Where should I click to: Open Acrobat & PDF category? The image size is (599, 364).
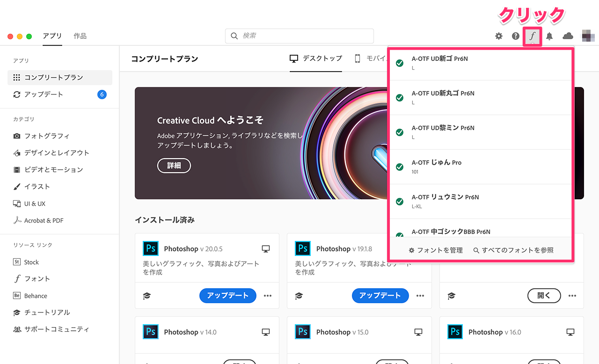[38, 220]
